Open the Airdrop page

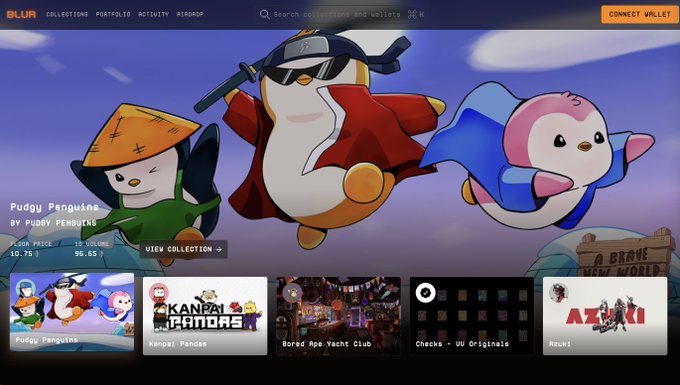coord(190,14)
